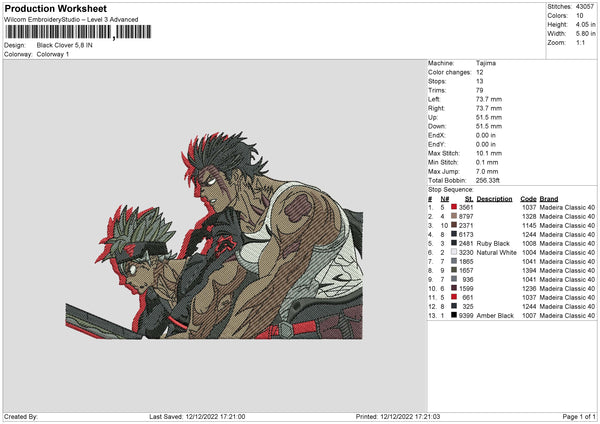Click the Trims value 79
Screen dimensions: 600x424
pos(479,90)
